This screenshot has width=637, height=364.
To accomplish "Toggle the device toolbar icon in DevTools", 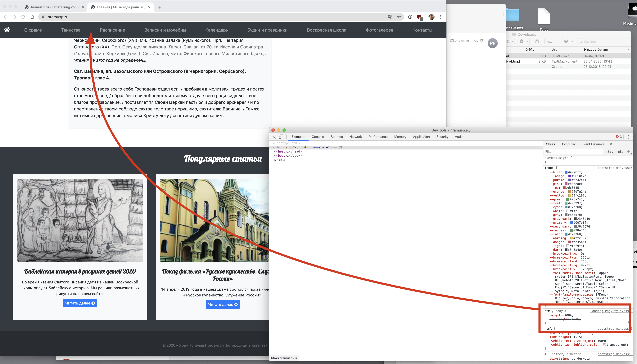I will pyautogui.click(x=281, y=137).
